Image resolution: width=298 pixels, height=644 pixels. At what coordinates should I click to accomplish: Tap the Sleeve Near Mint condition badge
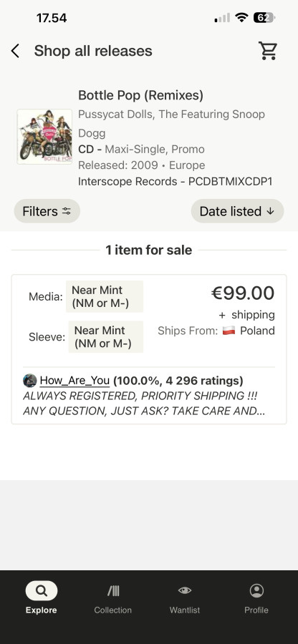coord(105,337)
